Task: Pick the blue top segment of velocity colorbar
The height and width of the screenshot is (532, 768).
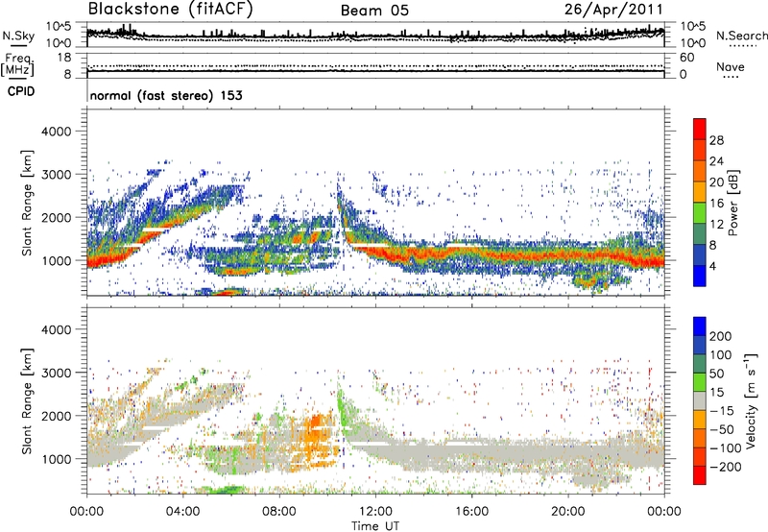Action: point(700,326)
